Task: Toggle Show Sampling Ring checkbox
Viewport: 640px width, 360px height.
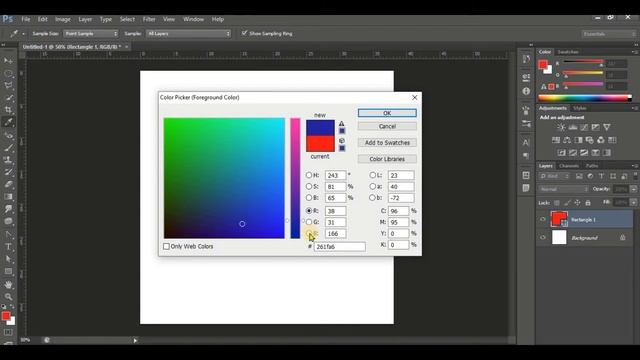Action: (244, 33)
